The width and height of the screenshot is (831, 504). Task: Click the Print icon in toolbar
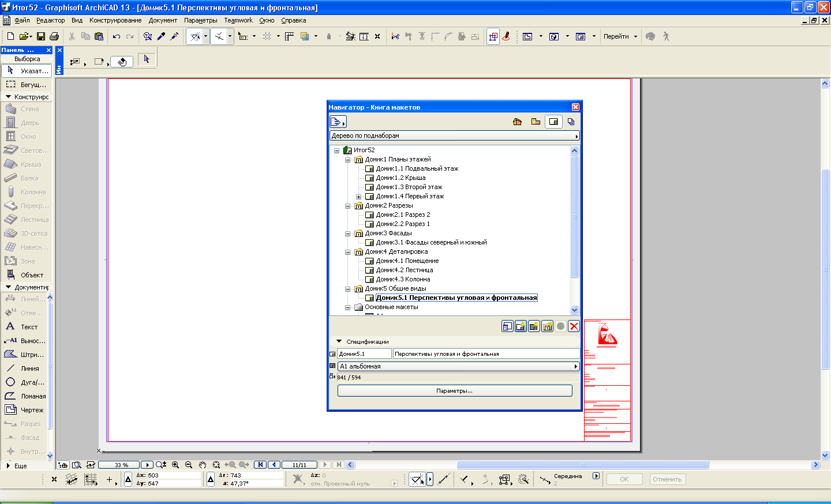[x=54, y=36]
